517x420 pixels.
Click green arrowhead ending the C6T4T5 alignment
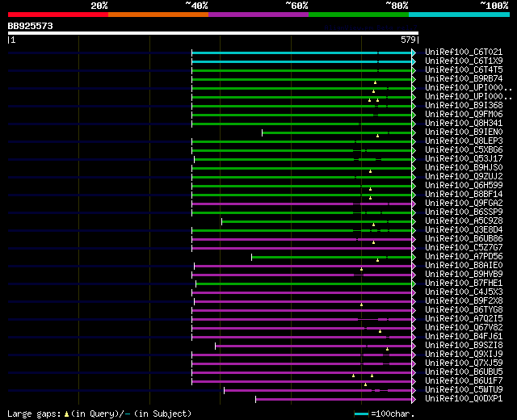pos(414,70)
